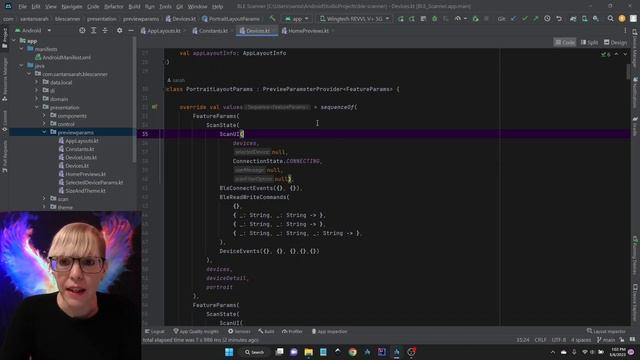
Task: Open the Build menu
Action: (x=134, y=7)
